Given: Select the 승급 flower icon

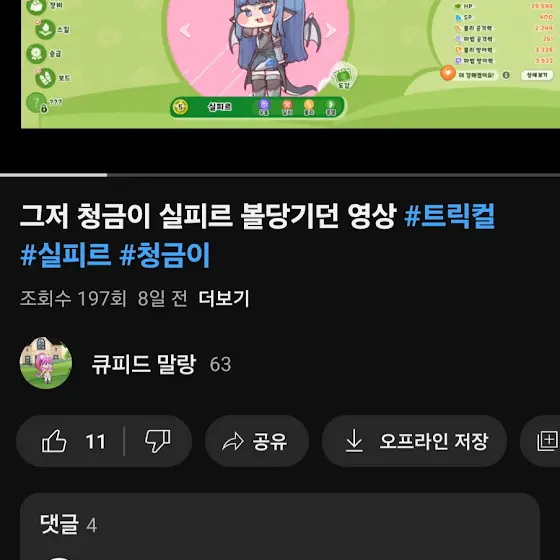Looking at the screenshot, I should [36, 54].
